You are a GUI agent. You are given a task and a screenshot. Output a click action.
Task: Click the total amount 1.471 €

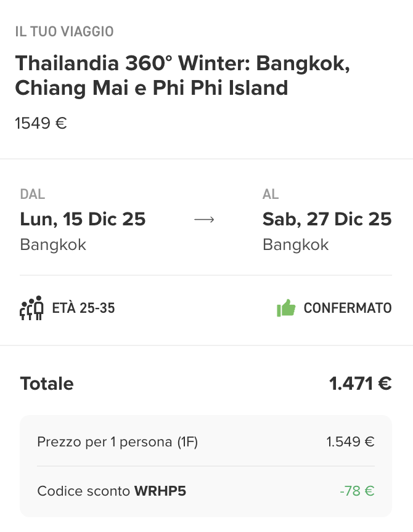click(x=360, y=384)
